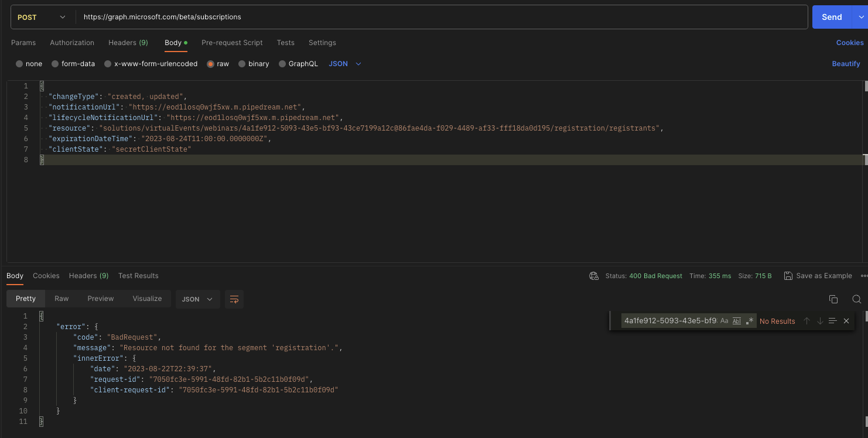The image size is (868, 438).
Task: Select the Pretty response view
Action: click(x=26, y=299)
